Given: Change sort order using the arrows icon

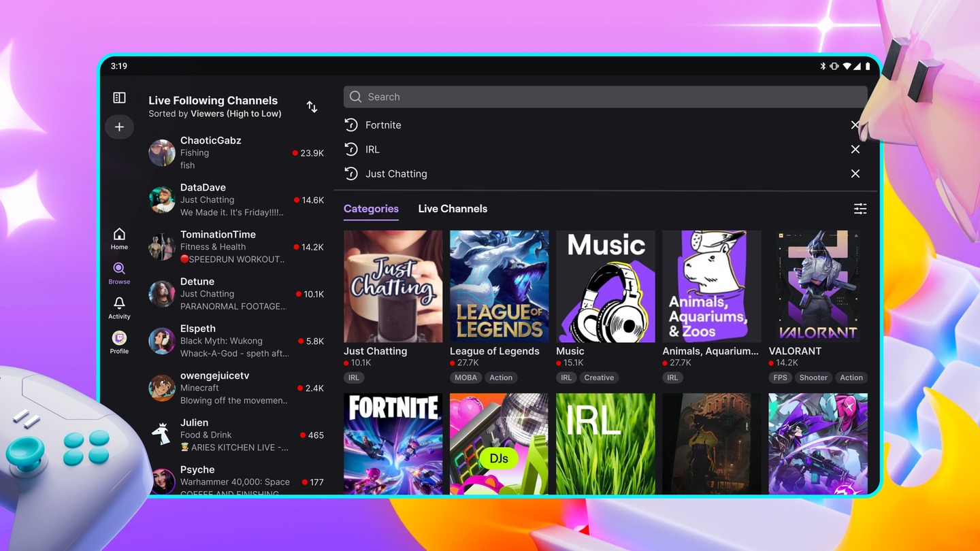Looking at the screenshot, I should pyautogui.click(x=311, y=107).
